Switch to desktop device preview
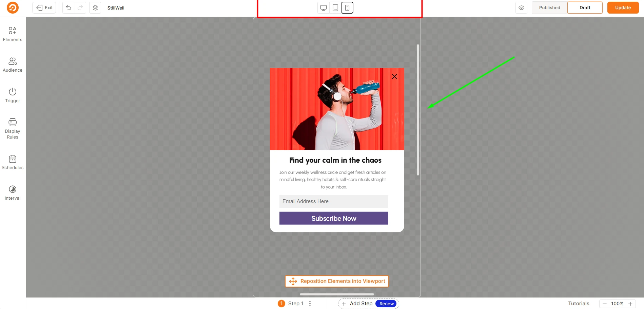The height and width of the screenshot is (309, 644). tap(324, 7)
